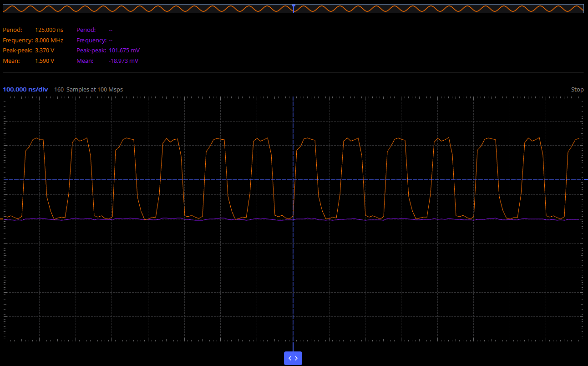
Task: Click the overview waveform strip at the top
Action: (x=293, y=9)
